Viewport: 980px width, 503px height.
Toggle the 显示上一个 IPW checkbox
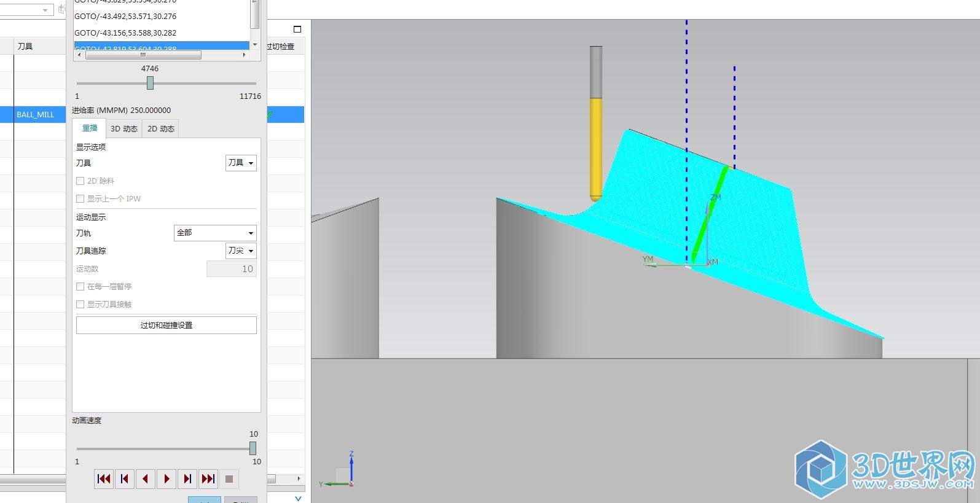[80, 199]
